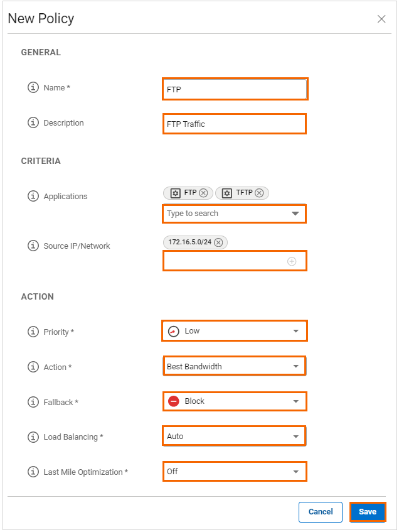399x532 pixels.
Task: Click the info icon next to Applications
Action: [x=34, y=197]
